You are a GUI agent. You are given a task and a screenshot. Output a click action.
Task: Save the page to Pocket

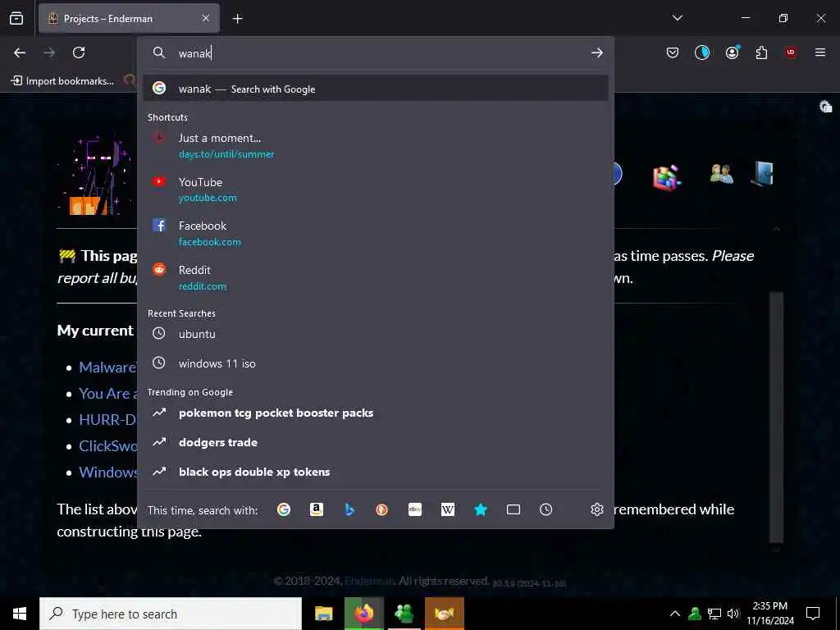click(x=673, y=52)
